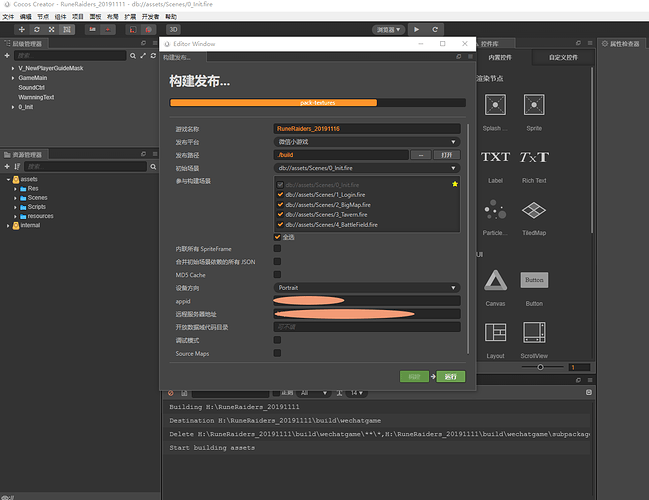Select the Move tool in main toolbar
Image resolution: width=649 pixels, height=500 pixels.
(x=22, y=29)
